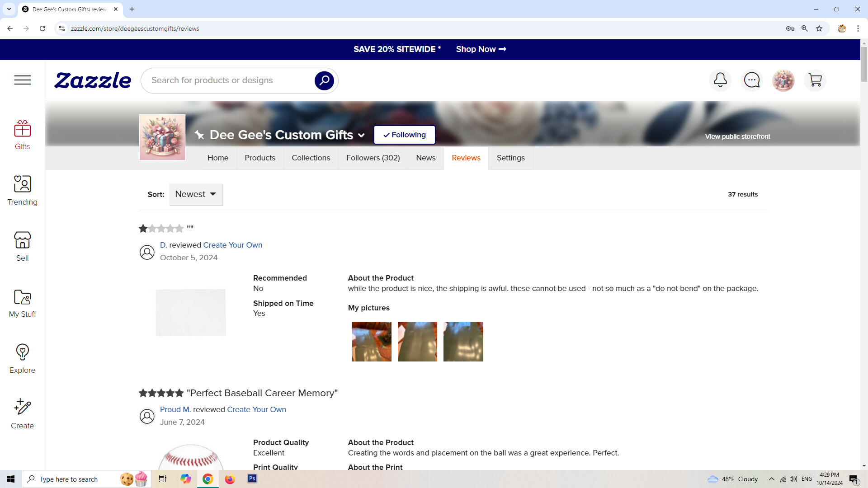Click the Zazzle logo
The height and width of the screenshot is (488, 868).
coord(93,80)
